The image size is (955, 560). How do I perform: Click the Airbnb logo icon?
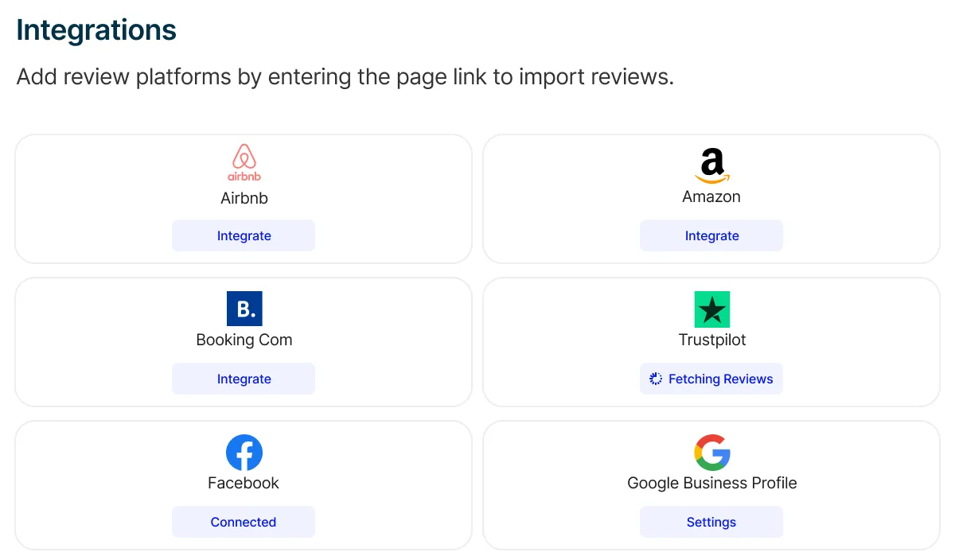pyautogui.click(x=244, y=163)
